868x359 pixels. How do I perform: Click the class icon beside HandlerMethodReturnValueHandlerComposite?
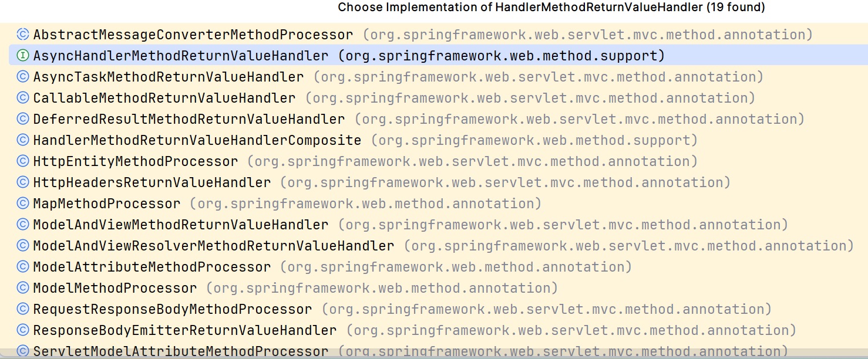click(x=23, y=140)
